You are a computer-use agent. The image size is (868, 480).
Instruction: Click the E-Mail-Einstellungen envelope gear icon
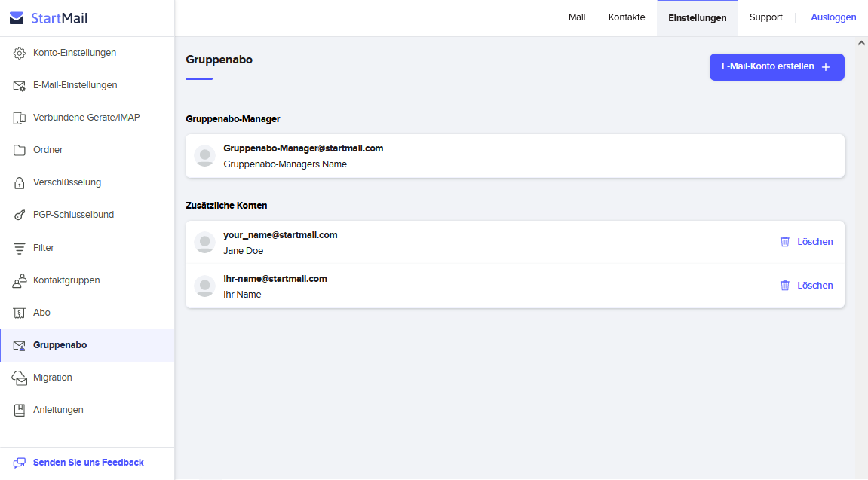pos(20,86)
